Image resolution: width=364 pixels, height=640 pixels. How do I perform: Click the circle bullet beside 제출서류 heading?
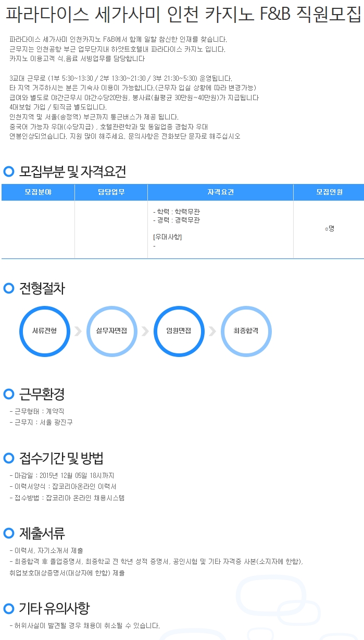(x=9, y=533)
